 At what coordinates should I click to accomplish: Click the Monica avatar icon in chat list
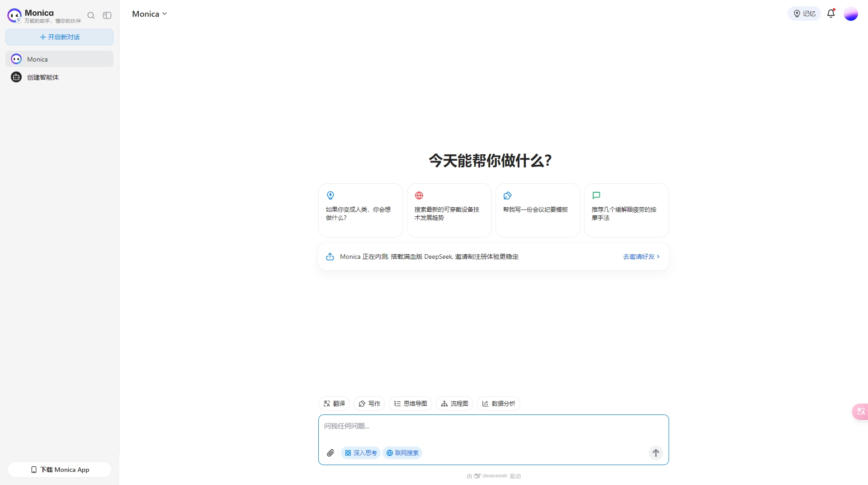coord(16,59)
